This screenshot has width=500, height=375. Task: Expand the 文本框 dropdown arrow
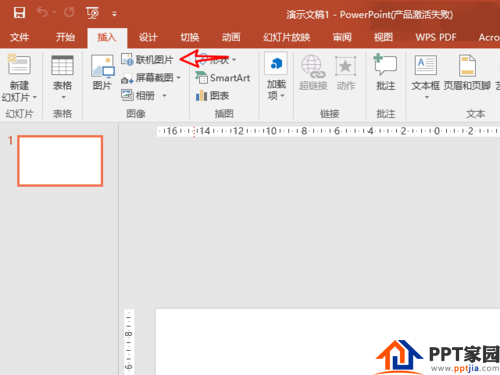coord(427,97)
